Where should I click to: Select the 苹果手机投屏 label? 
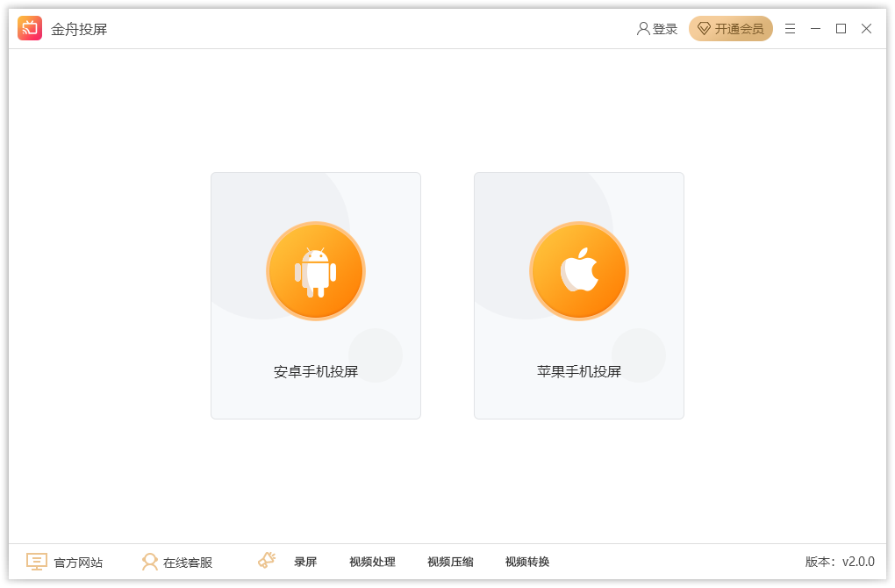pyautogui.click(x=579, y=371)
